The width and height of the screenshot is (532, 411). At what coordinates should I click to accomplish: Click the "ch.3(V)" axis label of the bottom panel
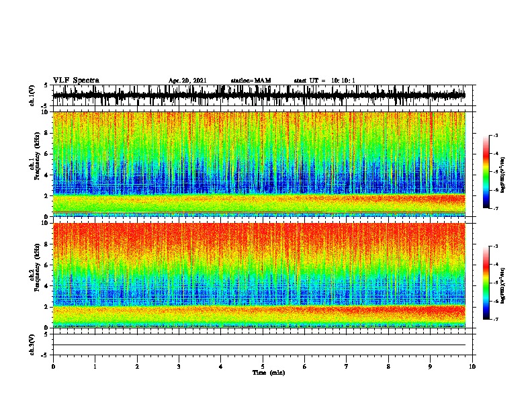point(32,345)
